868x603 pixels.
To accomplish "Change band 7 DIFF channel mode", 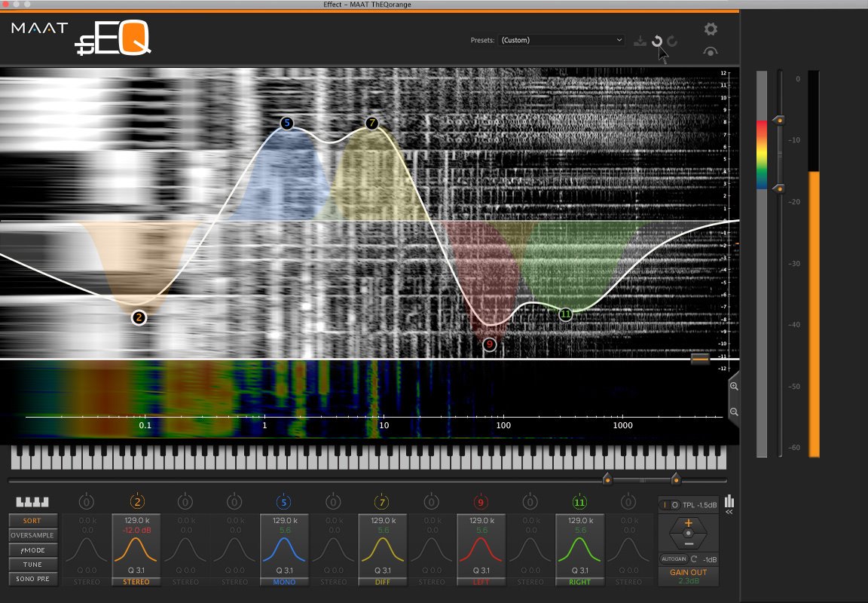I will (x=383, y=582).
